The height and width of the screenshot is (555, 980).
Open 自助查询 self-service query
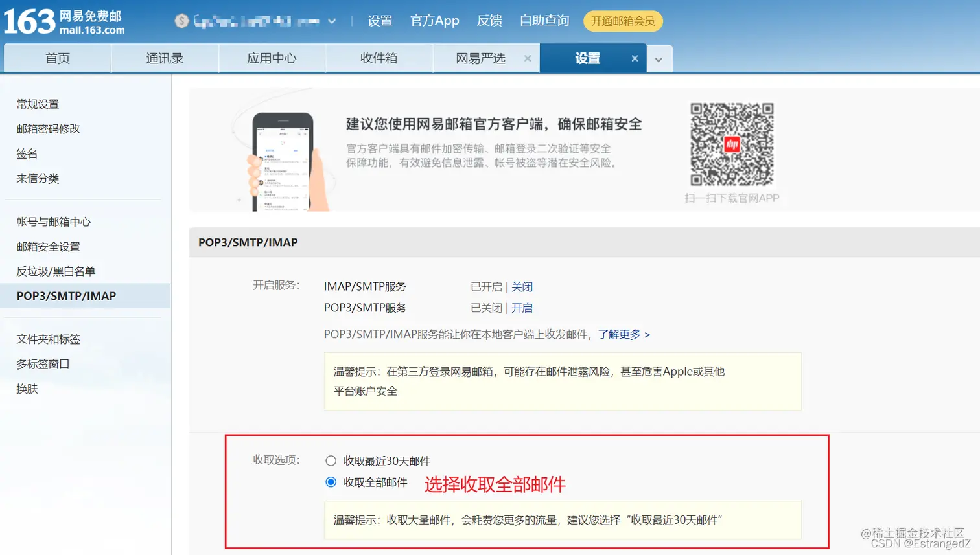tap(544, 20)
